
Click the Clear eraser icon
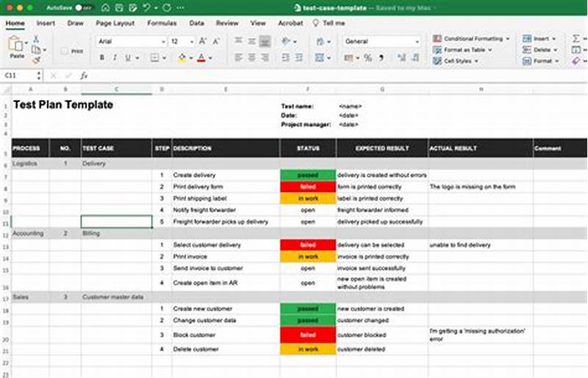[x=576, y=61]
